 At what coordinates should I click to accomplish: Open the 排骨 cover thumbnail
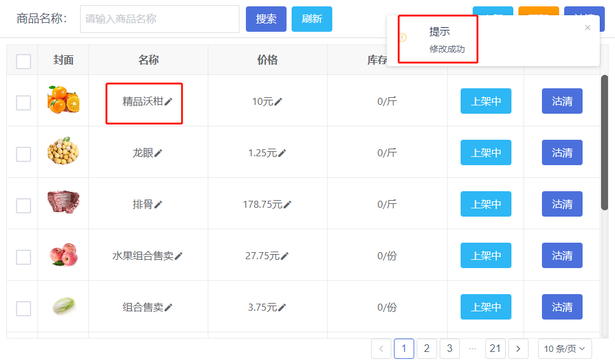click(64, 203)
